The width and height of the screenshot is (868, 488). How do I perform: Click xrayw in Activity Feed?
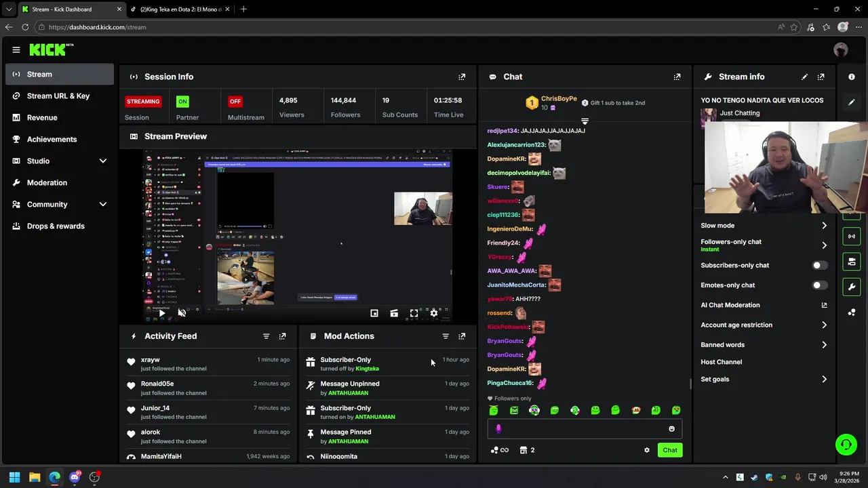coord(151,360)
